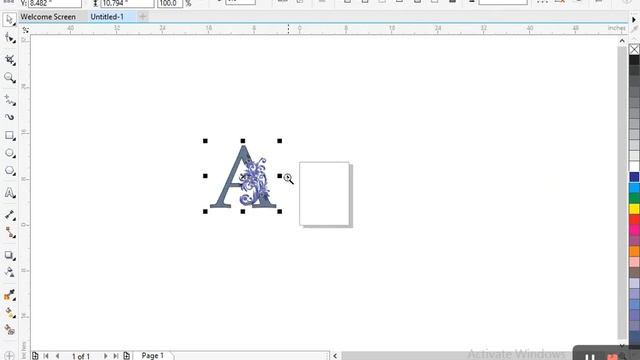Select the Zoom tool in the toolbox
The width and height of the screenshot is (640, 360).
click(9, 78)
